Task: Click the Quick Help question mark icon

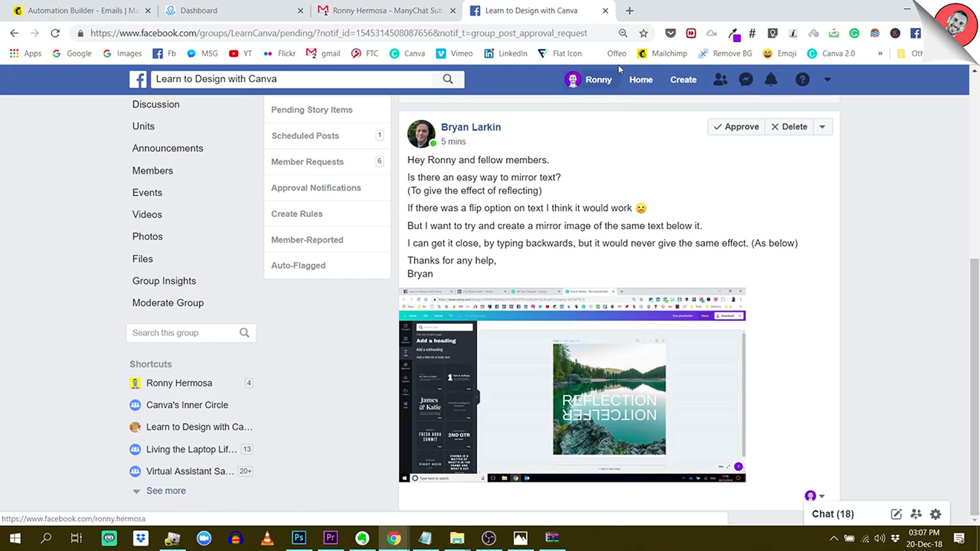Action: 802,80
